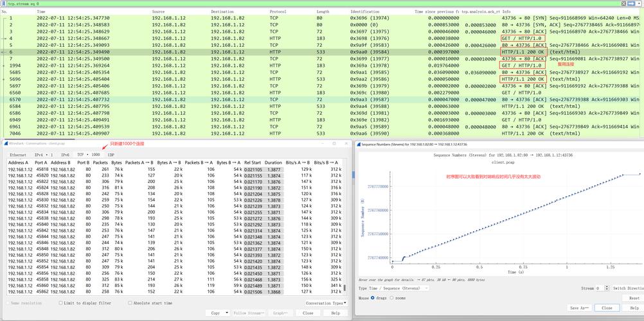The width and height of the screenshot is (644, 321).
Task: Click Close button in Sequence Numbers window
Action: (x=607, y=308)
